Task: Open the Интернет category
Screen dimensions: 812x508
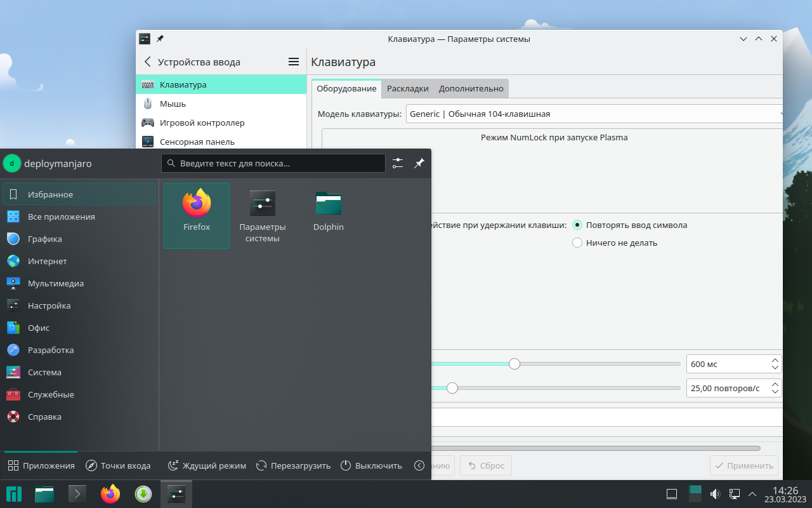Action: pyautogui.click(x=79, y=261)
